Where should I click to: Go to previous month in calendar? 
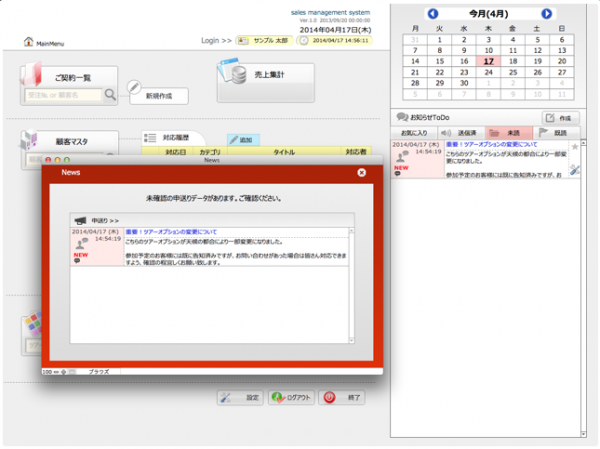click(433, 14)
